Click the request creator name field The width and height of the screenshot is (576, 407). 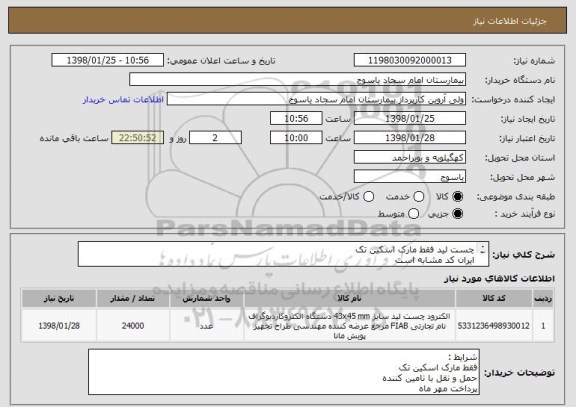[316, 99]
